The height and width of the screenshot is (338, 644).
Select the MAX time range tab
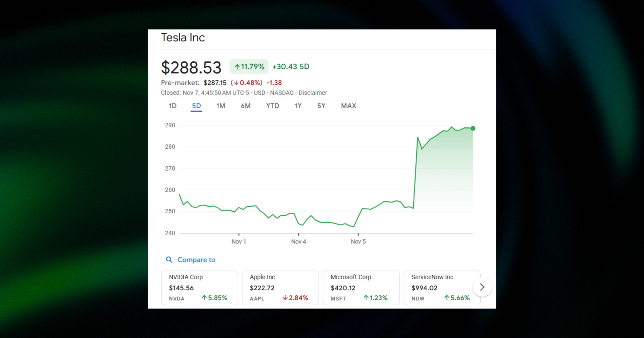pyautogui.click(x=348, y=106)
